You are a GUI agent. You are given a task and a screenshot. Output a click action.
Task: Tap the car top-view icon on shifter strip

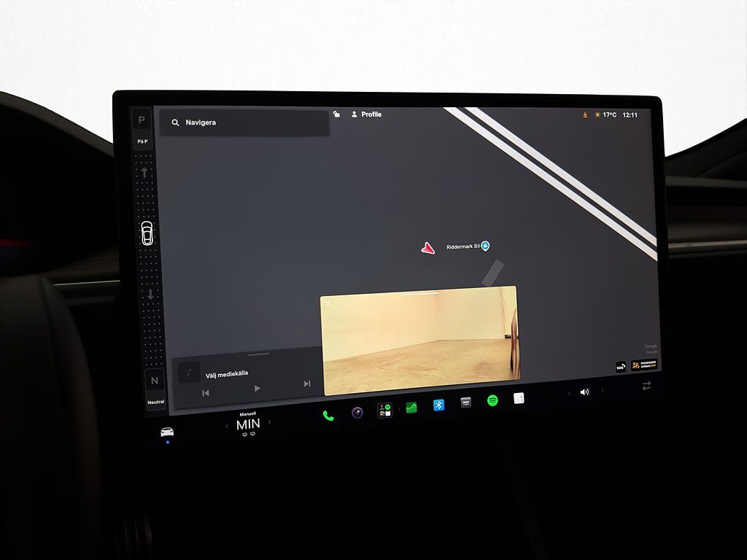(147, 233)
